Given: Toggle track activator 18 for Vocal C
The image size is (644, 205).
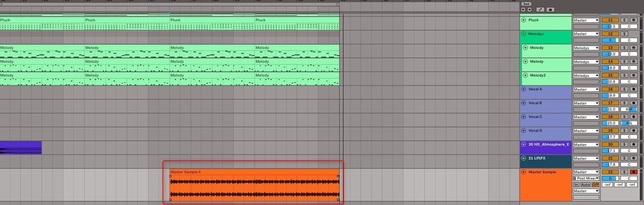Looking at the screenshot, I should [610, 117].
